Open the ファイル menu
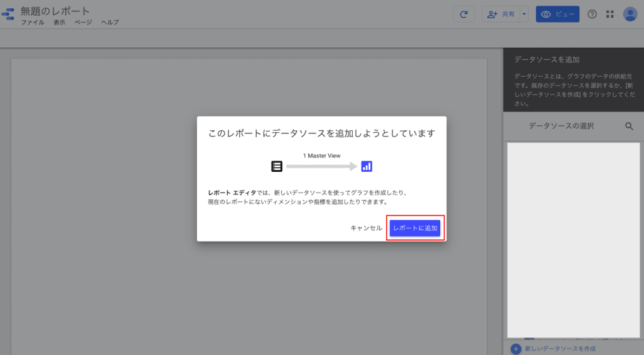 coord(33,22)
